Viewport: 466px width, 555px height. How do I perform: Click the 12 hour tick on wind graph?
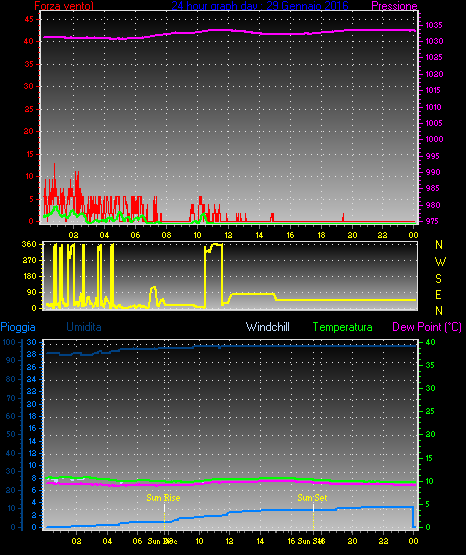pyautogui.click(x=228, y=235)
